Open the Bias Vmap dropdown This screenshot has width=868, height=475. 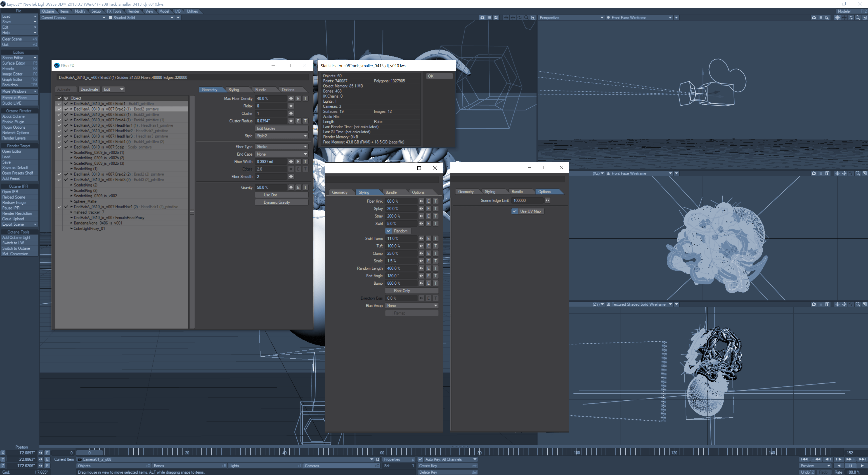point(412,306)
